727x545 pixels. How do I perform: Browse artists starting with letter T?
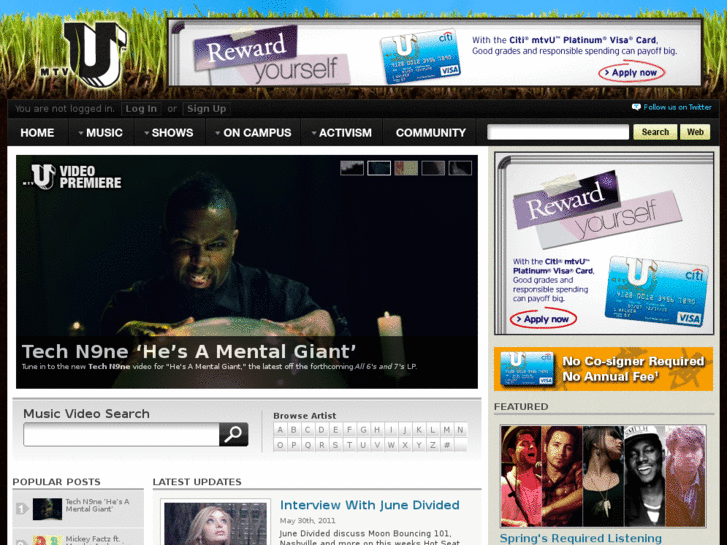[x=349, y=445]
